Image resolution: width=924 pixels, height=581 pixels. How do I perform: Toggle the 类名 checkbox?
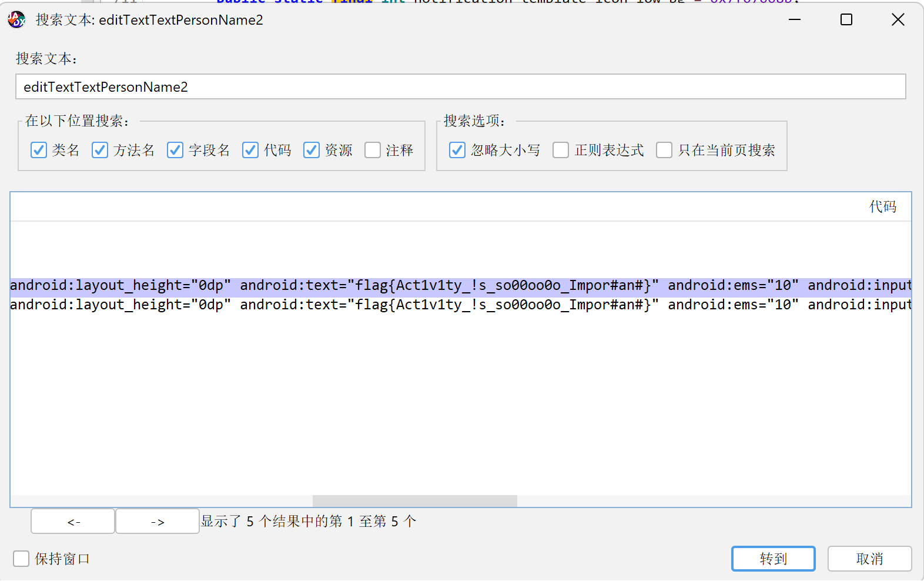pos(39,151)
